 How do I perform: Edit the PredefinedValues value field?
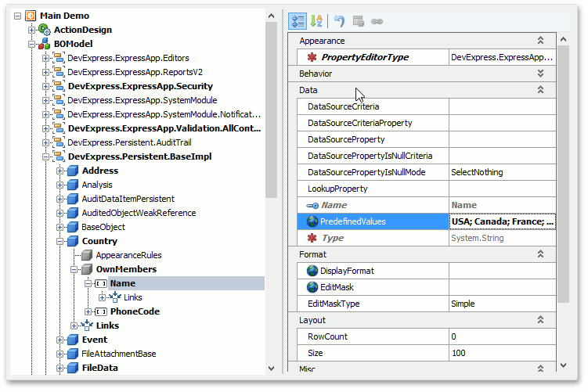(x=502, y=221)
